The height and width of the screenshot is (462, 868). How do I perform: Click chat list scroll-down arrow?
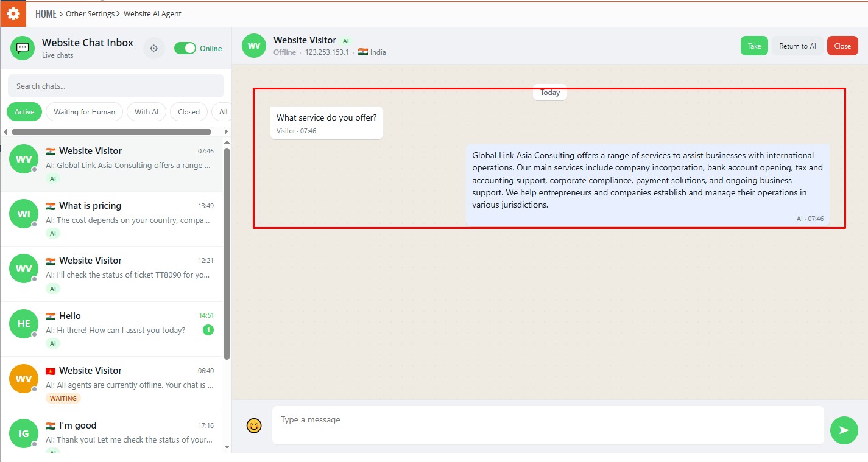[227, 447]
